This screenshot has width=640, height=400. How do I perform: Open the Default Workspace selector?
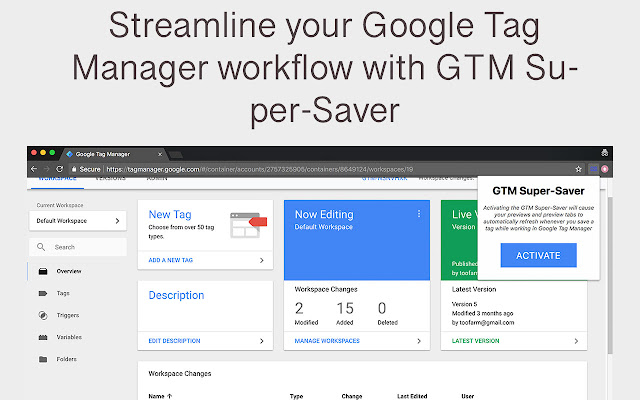pos(78,221)
